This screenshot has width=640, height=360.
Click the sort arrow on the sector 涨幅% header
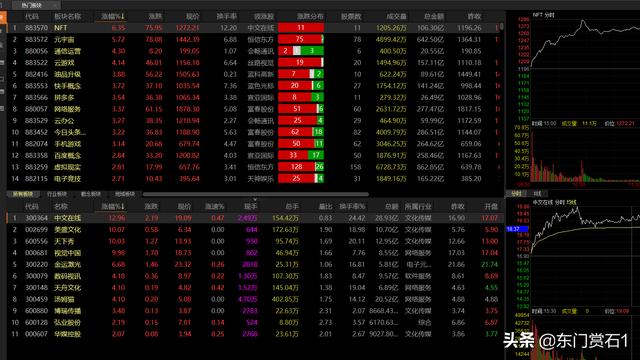click(122, 16)
